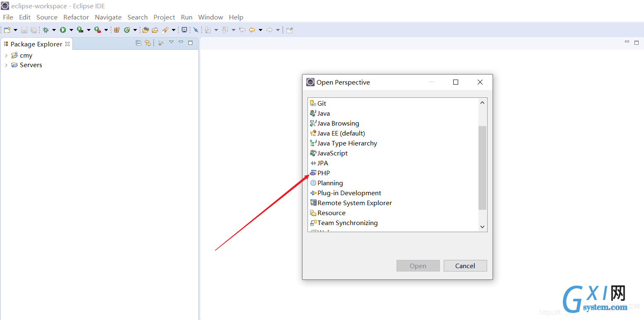Select Remote System Explorer perspective
644x320 pixels.
351,203
